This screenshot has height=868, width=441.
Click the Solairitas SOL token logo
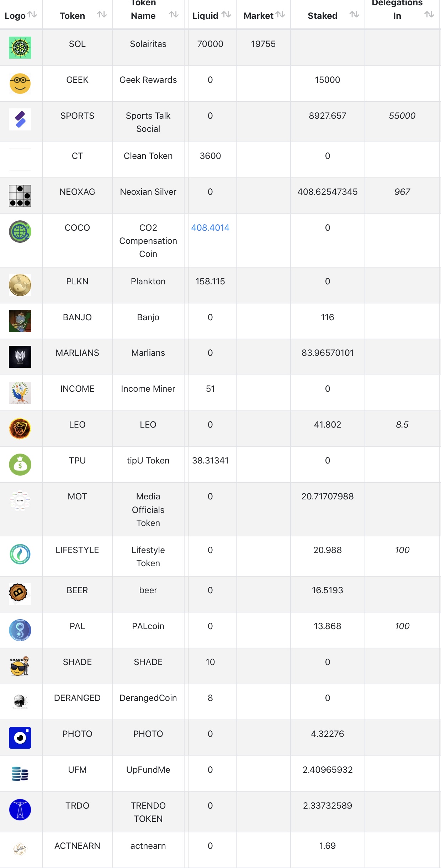(20, 48)
